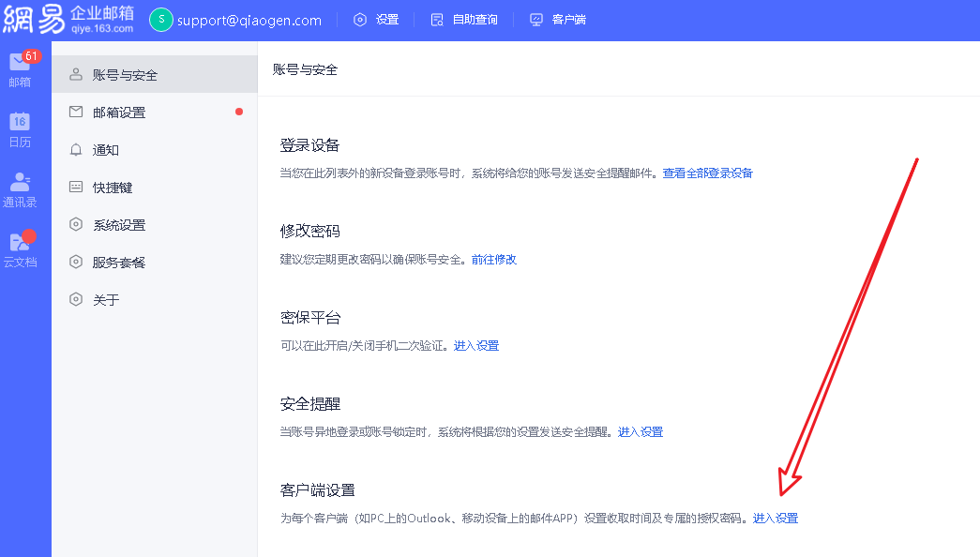
Task: Select 账号与安全 in settings menu
Action: point(125,75)
